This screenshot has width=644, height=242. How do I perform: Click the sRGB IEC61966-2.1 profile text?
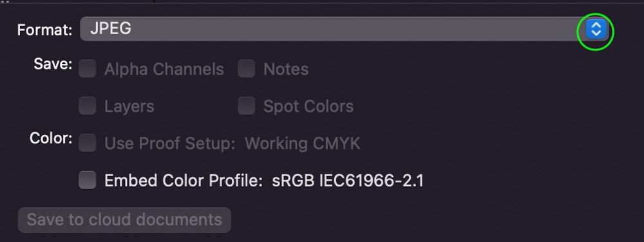click(348, 181)
